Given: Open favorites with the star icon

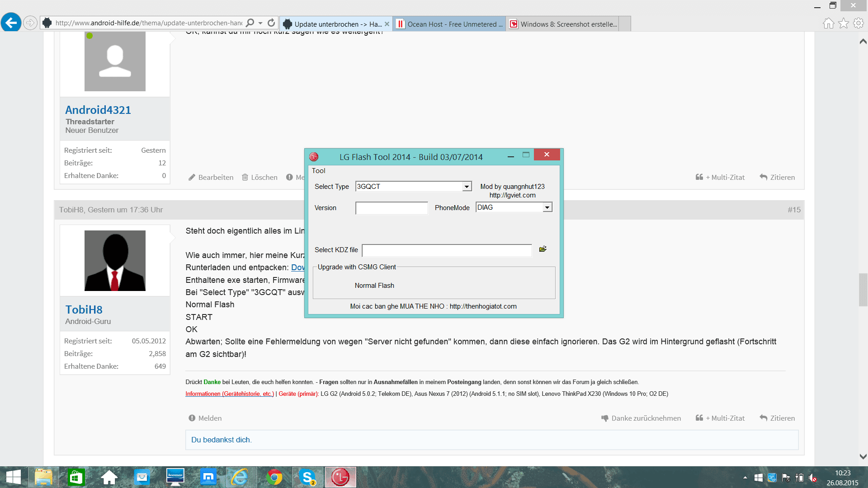Looking at the screenshot, I should tap(844, 23).
